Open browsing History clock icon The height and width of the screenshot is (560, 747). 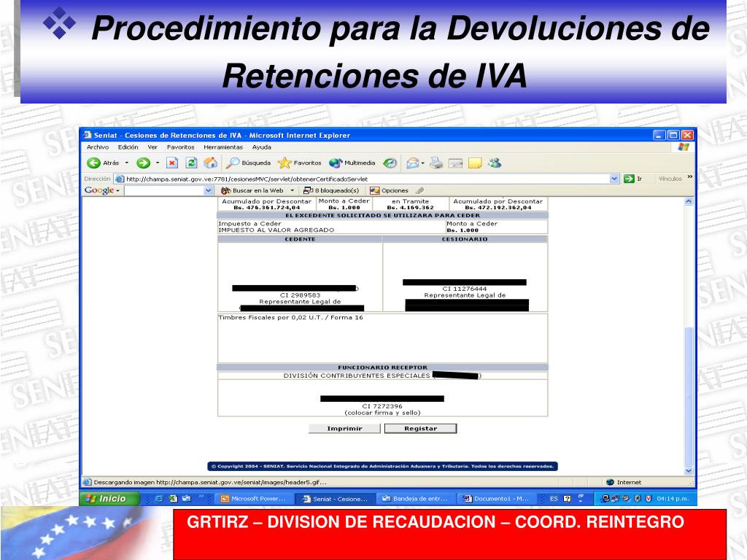point(390,163)
